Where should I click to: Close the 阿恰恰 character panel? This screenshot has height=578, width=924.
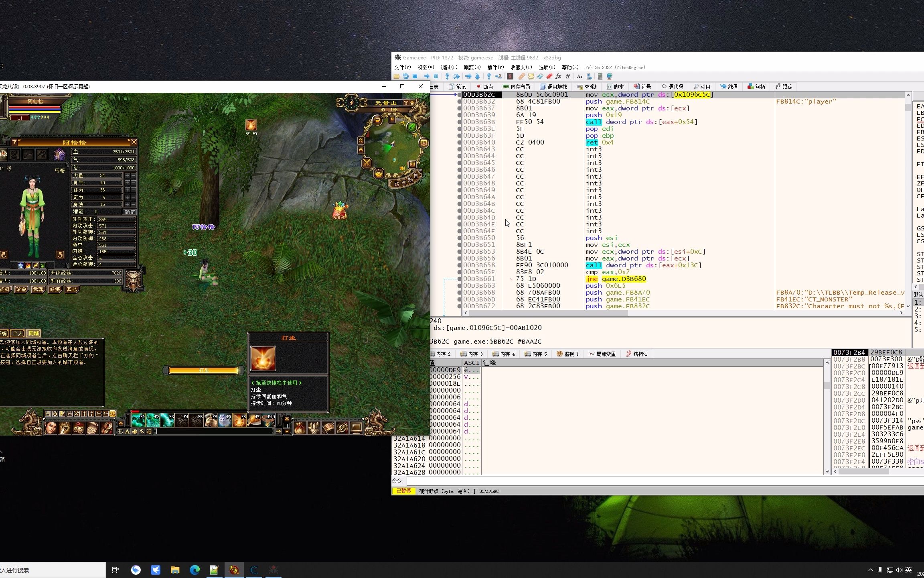[x=134, y=142]
